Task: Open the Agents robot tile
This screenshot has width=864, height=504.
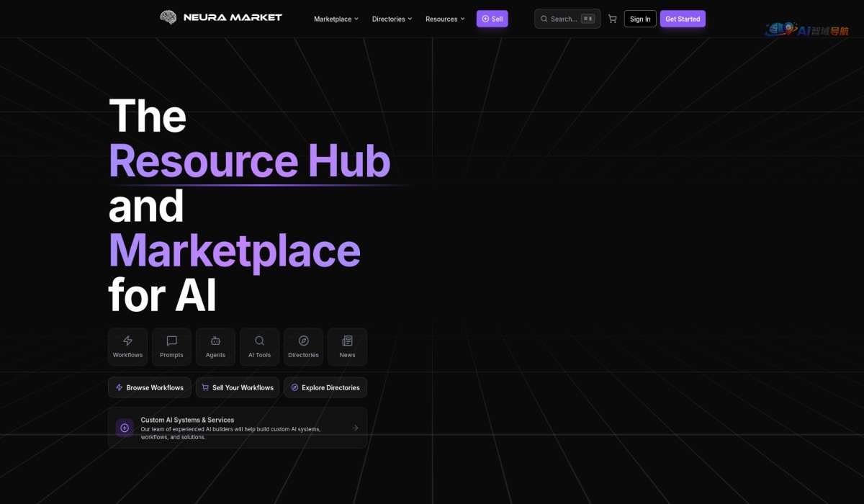Action: click(x=215, y=347)
